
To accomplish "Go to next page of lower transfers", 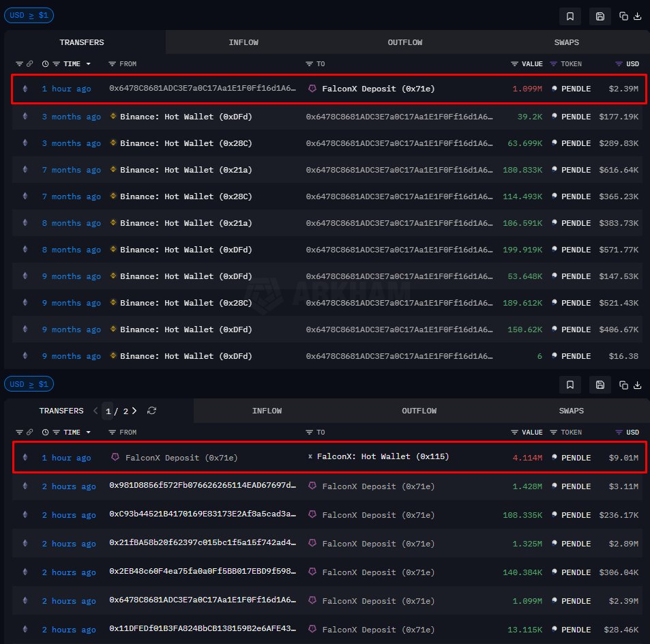I will [134, 411].
